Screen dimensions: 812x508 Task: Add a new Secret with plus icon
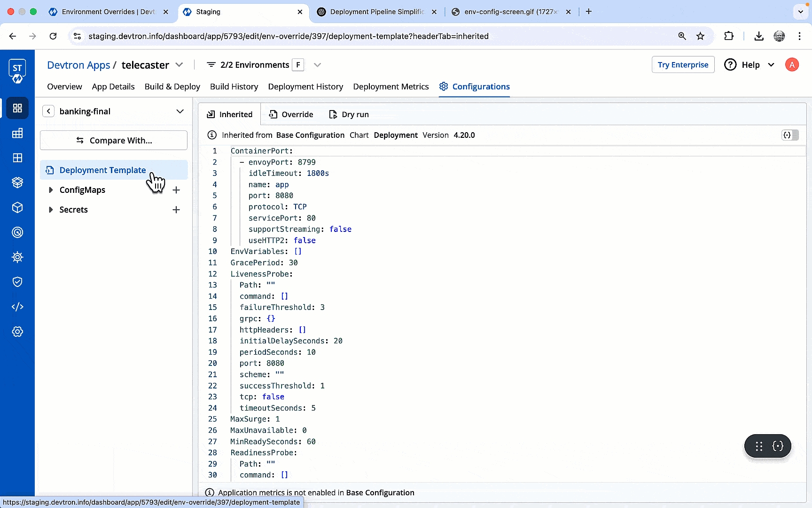[x=176, y=210]
